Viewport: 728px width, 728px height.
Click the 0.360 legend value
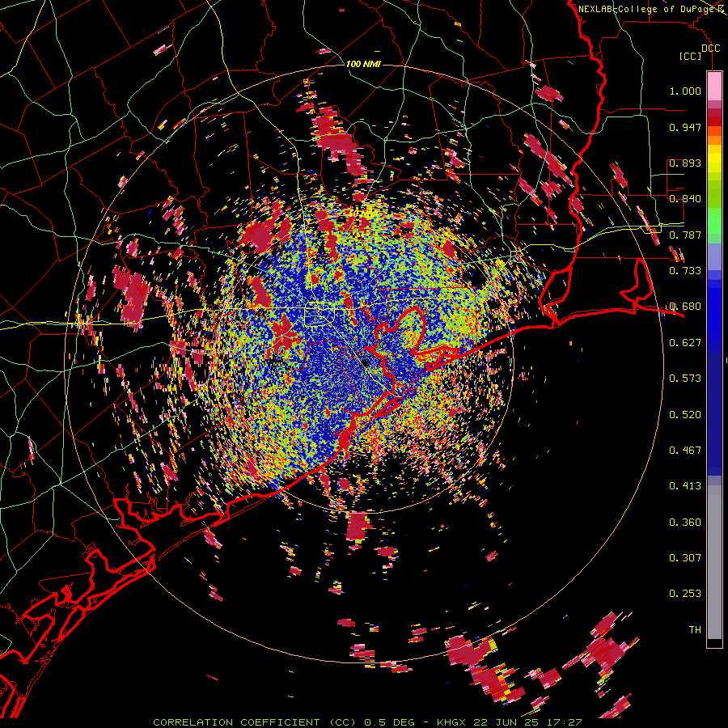[x=685, y=522]
